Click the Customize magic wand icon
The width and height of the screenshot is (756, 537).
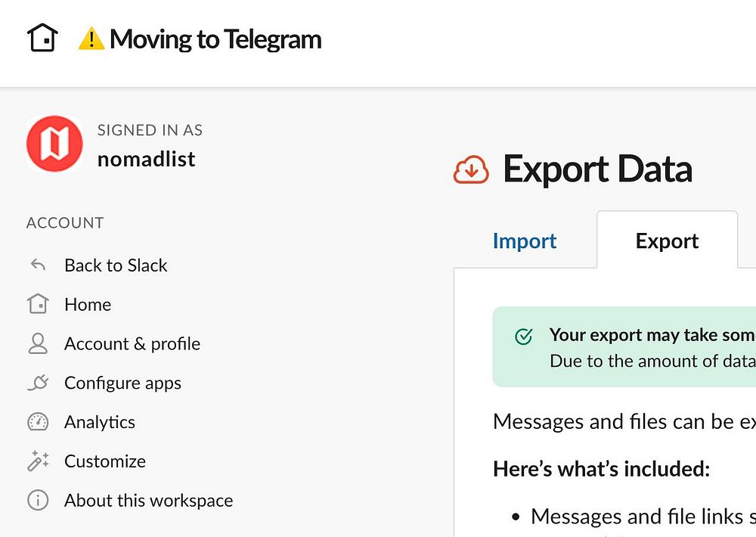click(x=38, y=461)
